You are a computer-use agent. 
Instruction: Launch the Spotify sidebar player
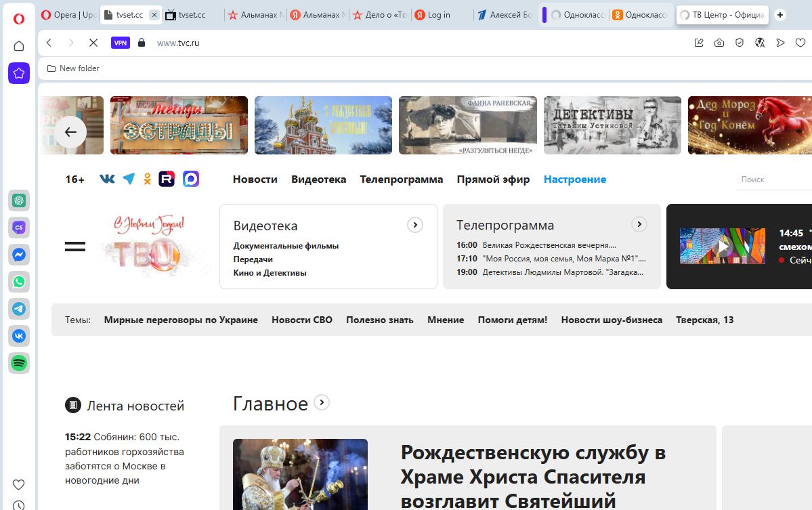(x=19, y=363)
